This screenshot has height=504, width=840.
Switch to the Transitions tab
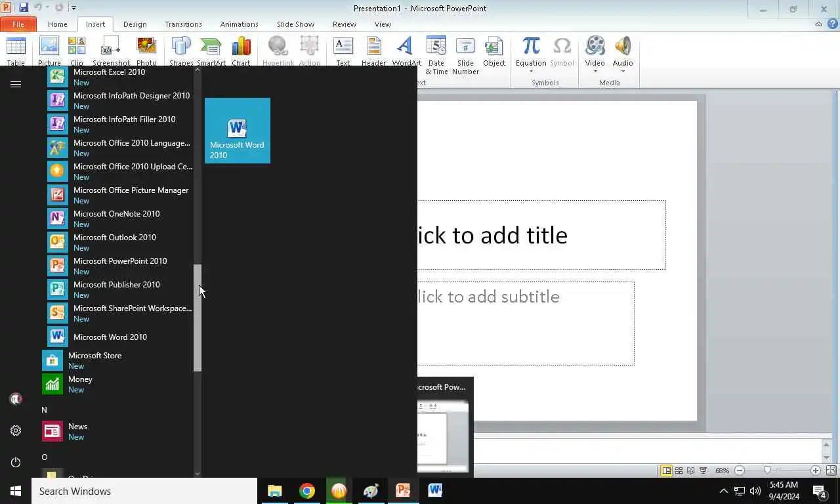(x=183, y=24)
